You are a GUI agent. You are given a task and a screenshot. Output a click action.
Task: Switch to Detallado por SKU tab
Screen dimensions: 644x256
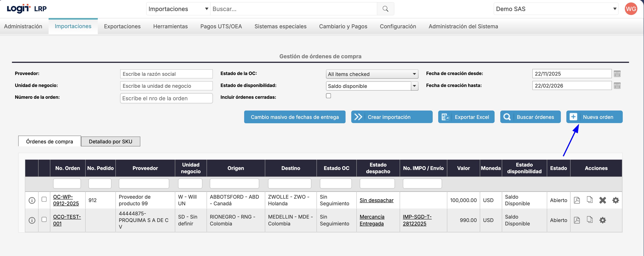110,141
